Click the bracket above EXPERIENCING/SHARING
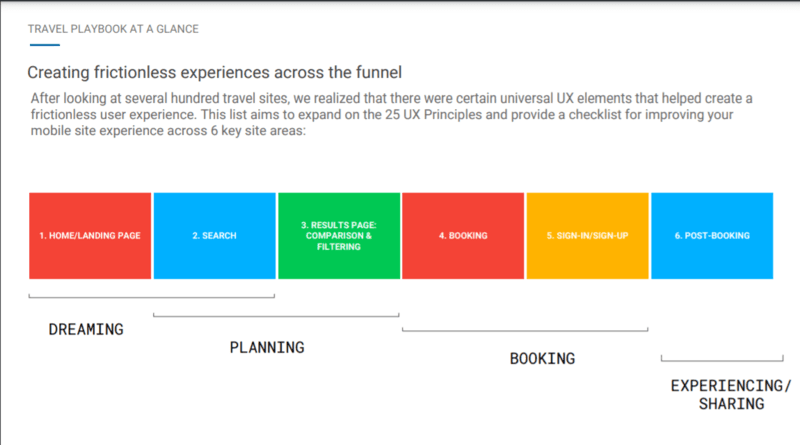The width and height of the screenshot is (800, 445). click(x=722, y=359)
